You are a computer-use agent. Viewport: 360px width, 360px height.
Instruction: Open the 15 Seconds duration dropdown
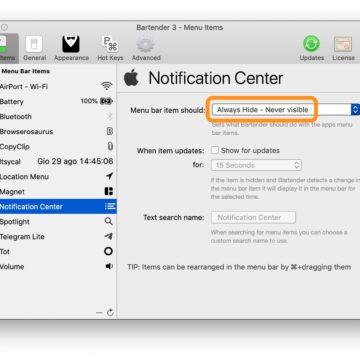pyautogui.click(x=256, y=165)
